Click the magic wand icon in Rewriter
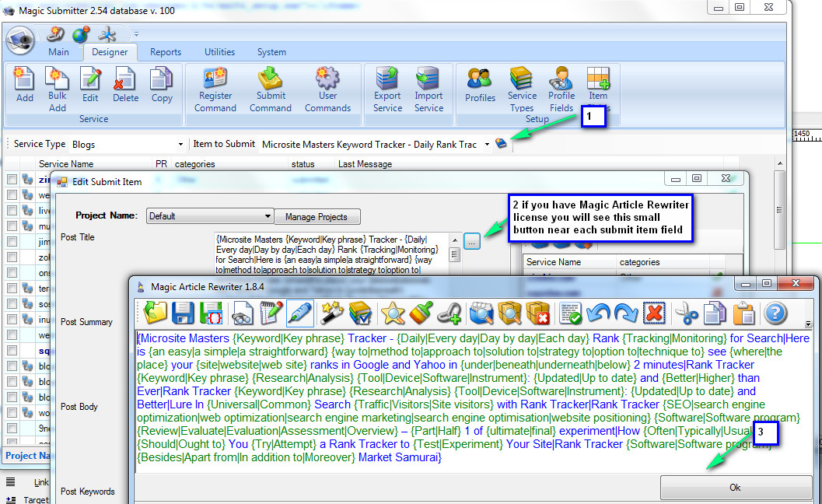This screenshot has width=822, height=504. (332, 313)
